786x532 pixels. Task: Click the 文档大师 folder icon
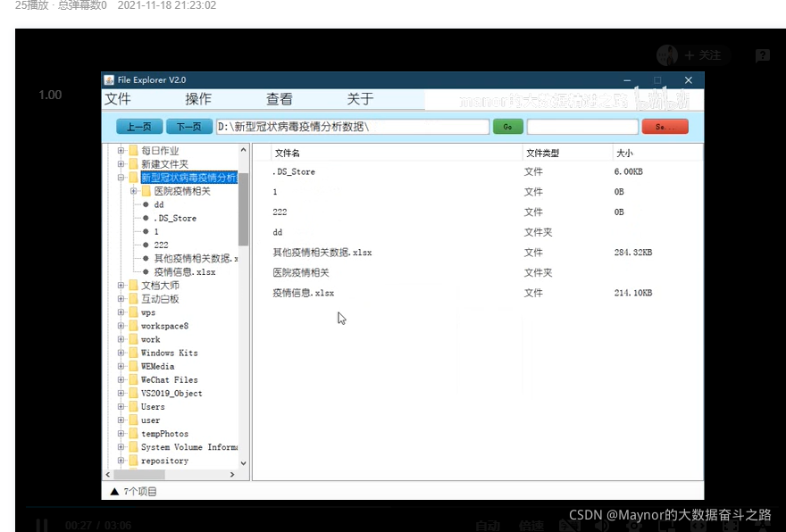tap(133, 285)
